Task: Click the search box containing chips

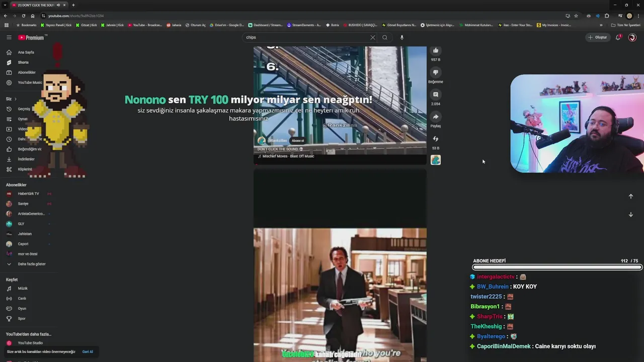Action: point(306,37)
